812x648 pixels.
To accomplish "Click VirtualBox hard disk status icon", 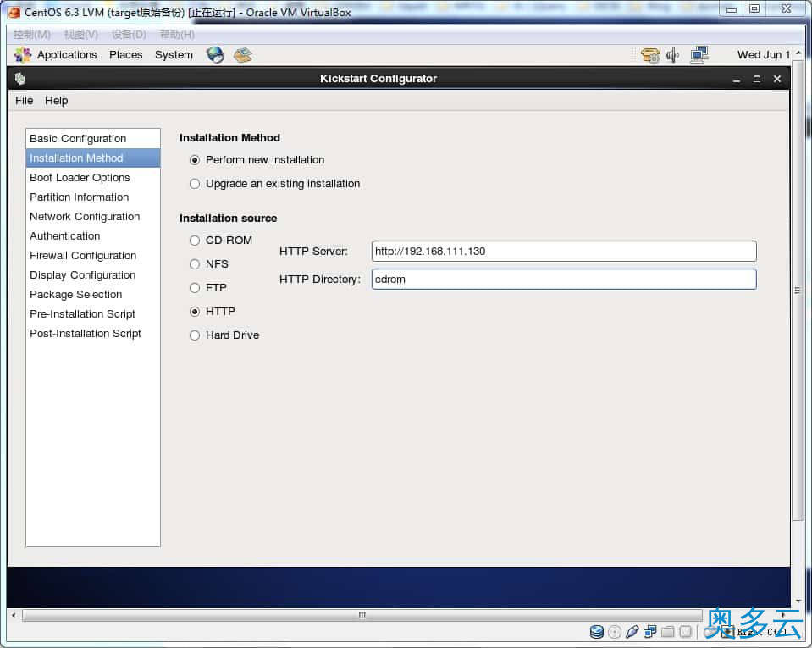I will tap(597, 631).
